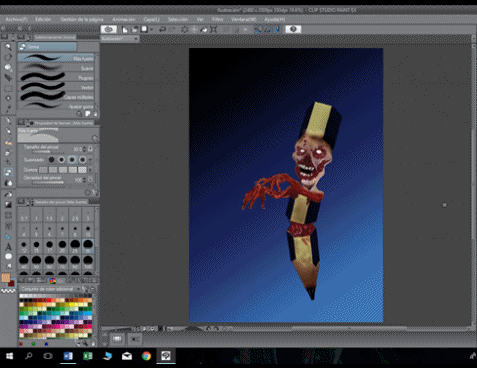Choose brush size 30 preset

click(88, 245)
